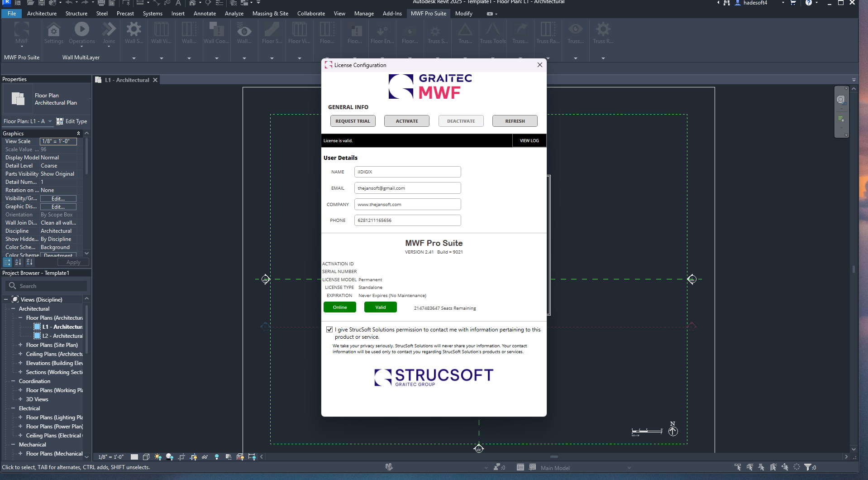868x480 pixels.
Task: Toggle Show Constraints icon in view bar
Action: click(x=252, y=457)
